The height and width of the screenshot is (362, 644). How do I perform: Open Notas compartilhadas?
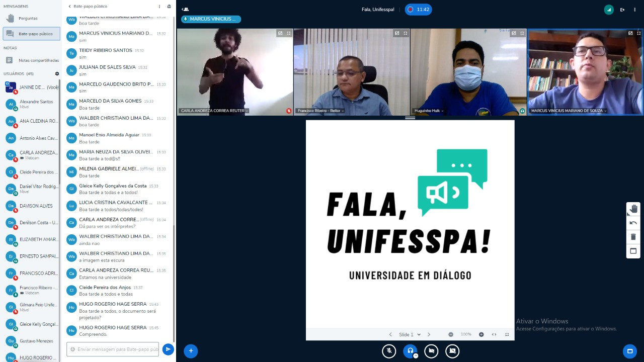point(31,60)
